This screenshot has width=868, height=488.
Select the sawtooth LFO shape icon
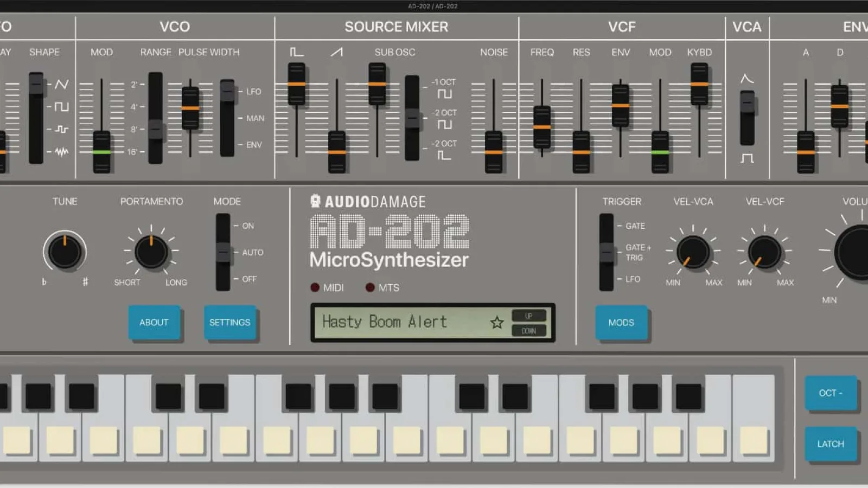61,84
